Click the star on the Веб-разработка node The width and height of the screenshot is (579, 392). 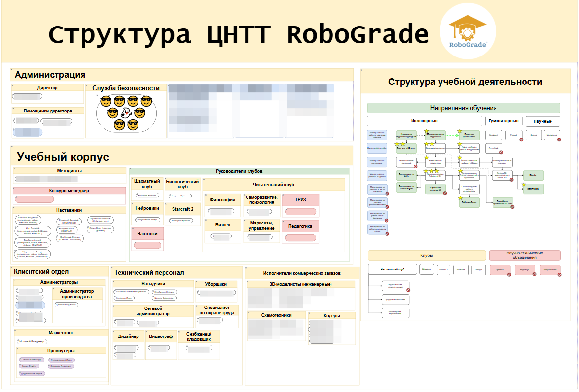point(460,198)
